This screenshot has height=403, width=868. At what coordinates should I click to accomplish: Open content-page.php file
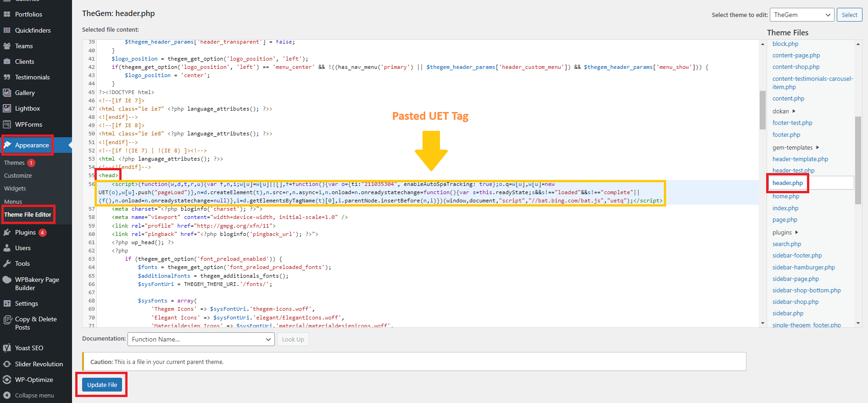pyautogui.click(x=796, y=56)
